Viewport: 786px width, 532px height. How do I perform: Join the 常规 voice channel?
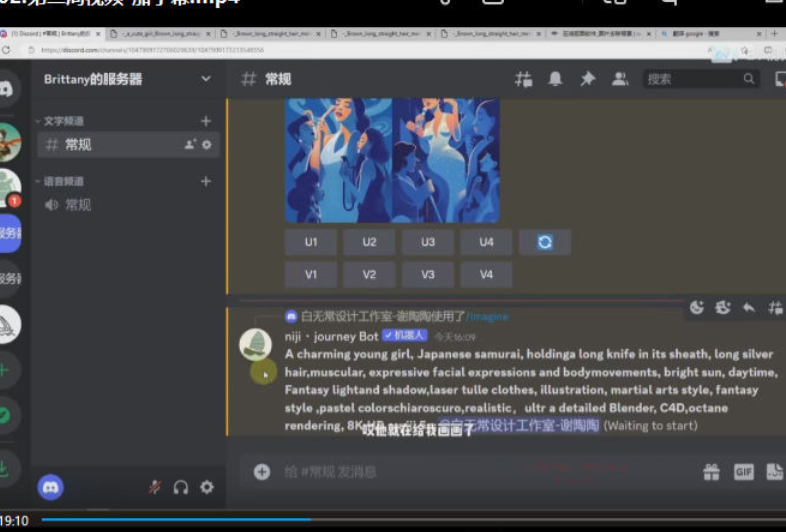78,205
